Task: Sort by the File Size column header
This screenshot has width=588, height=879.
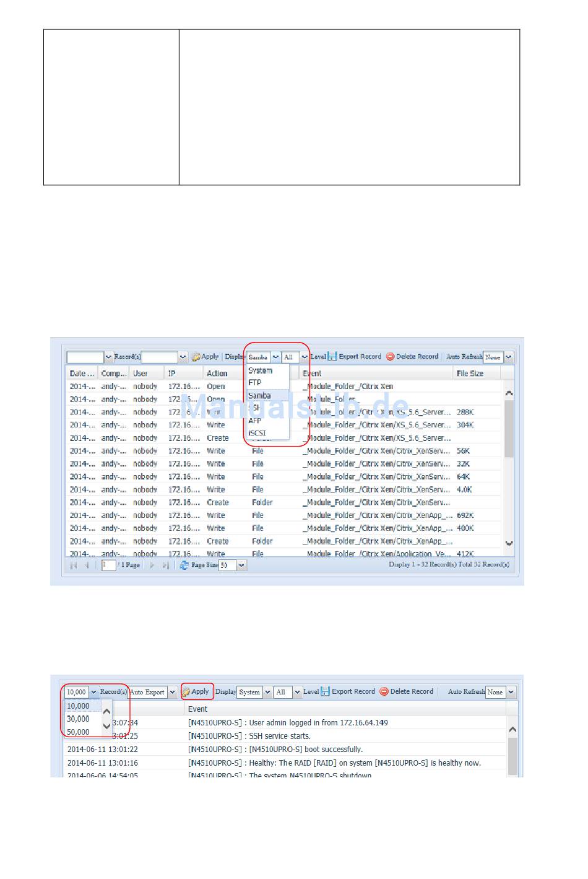Action: pyautogui.click(x=477, y=374)
